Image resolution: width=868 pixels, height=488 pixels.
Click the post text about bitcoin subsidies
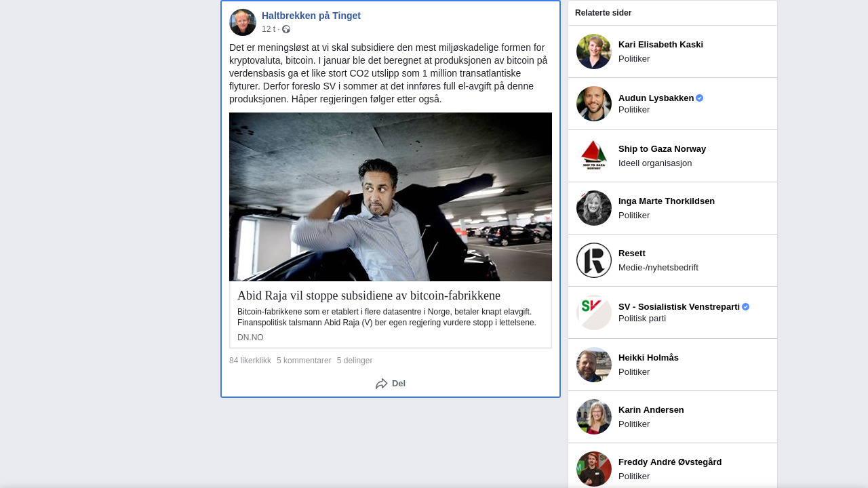pyautogui.click(x=389, y=73)
